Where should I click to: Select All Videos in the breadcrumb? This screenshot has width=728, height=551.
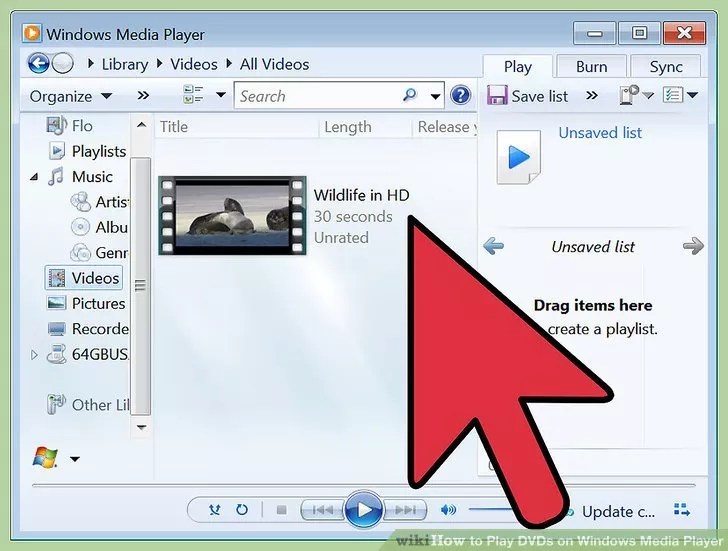274,64
